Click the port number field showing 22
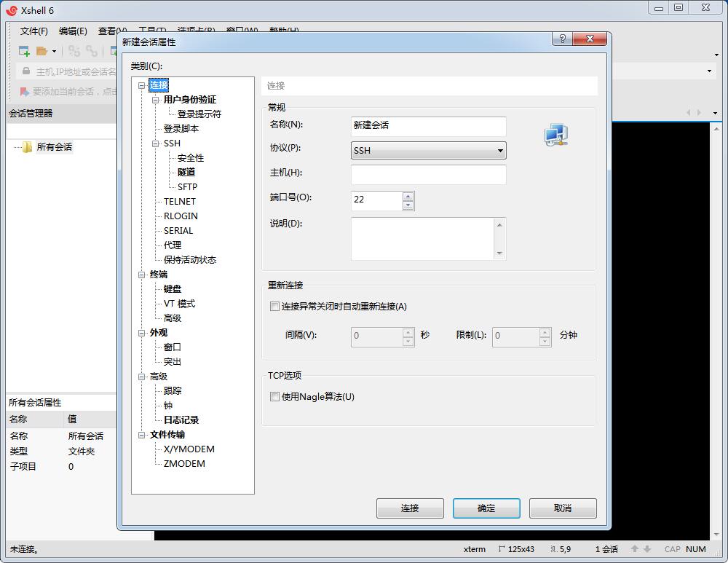728x563 pixels. tap(376, 201)
